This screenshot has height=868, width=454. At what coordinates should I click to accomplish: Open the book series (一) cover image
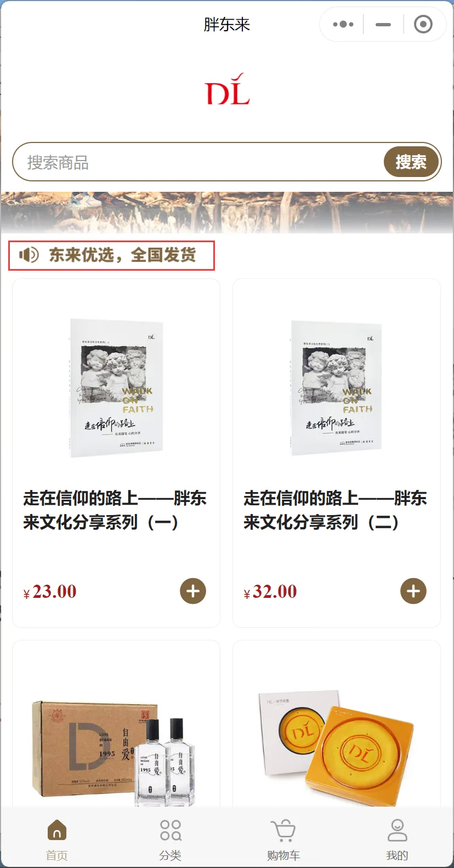tap(116, 388)
